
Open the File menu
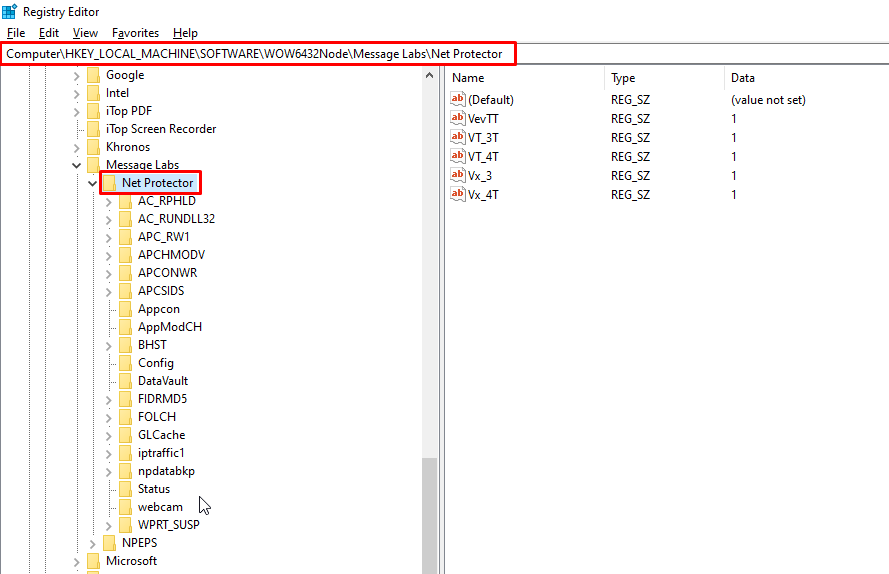[16, 33]
